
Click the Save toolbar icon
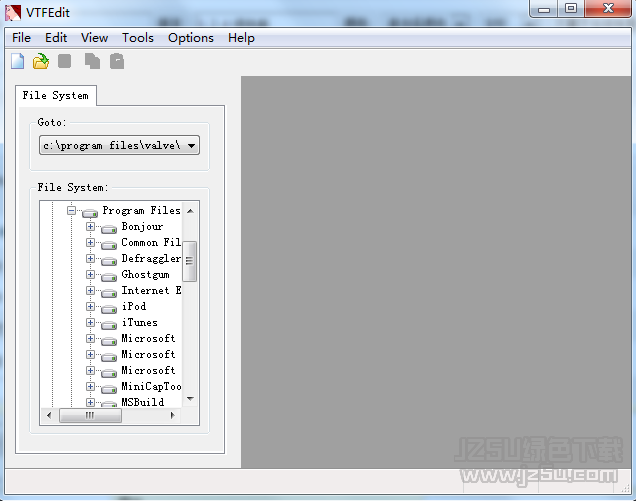pyautogui.click(x=64, y=61)
